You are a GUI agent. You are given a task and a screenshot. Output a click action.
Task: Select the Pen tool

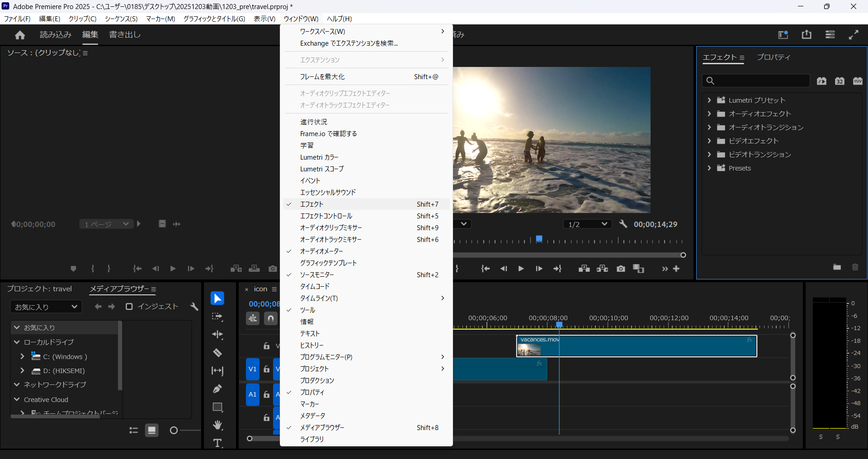point(217,389)
